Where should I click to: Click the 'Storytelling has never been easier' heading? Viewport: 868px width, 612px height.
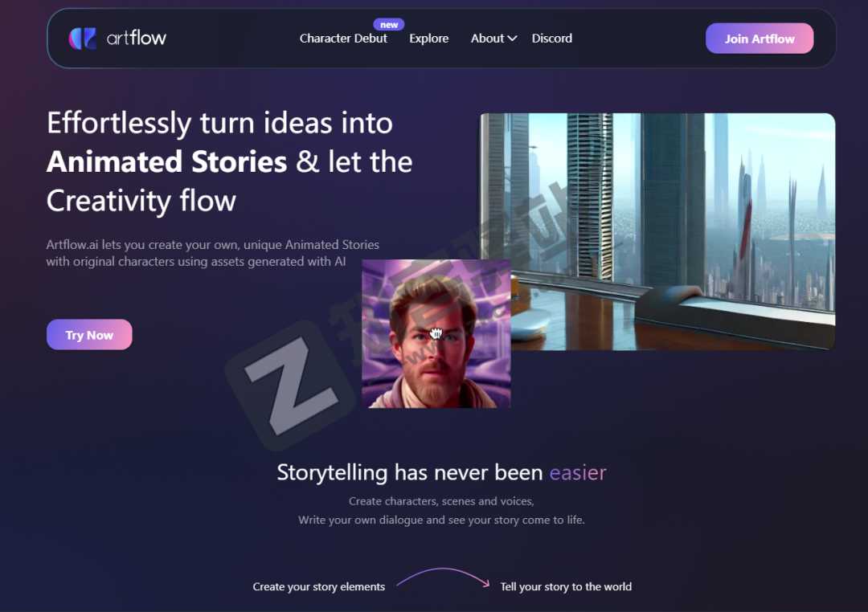click(441, 472)
